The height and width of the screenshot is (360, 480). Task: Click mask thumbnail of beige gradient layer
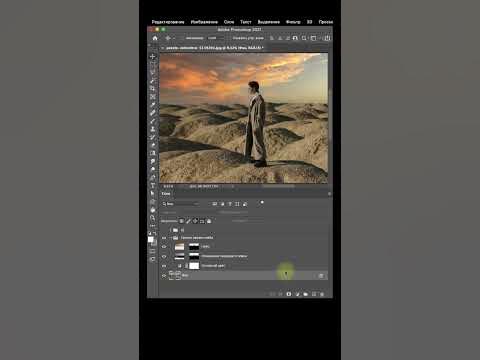coord(194,247)
